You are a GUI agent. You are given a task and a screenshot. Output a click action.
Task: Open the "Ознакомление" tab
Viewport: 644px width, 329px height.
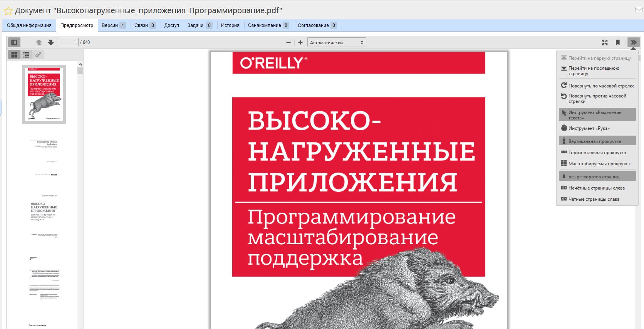[x=268, y=25]
